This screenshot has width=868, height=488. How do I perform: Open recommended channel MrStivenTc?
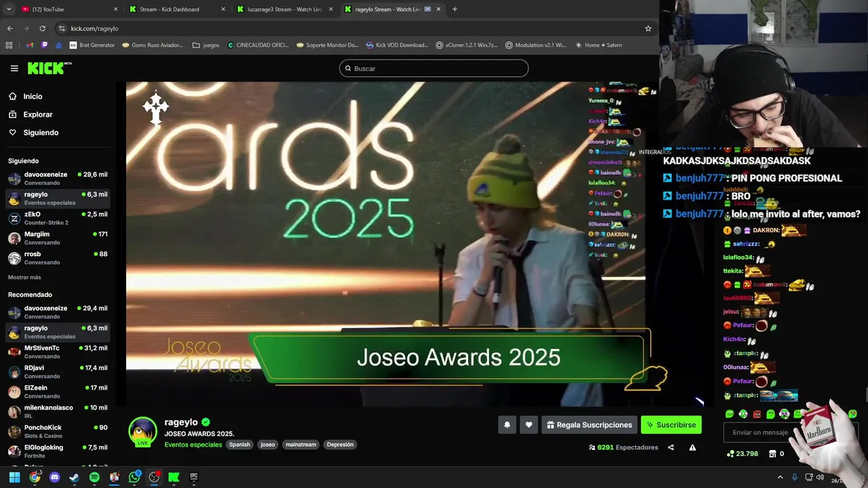[58, 352]
